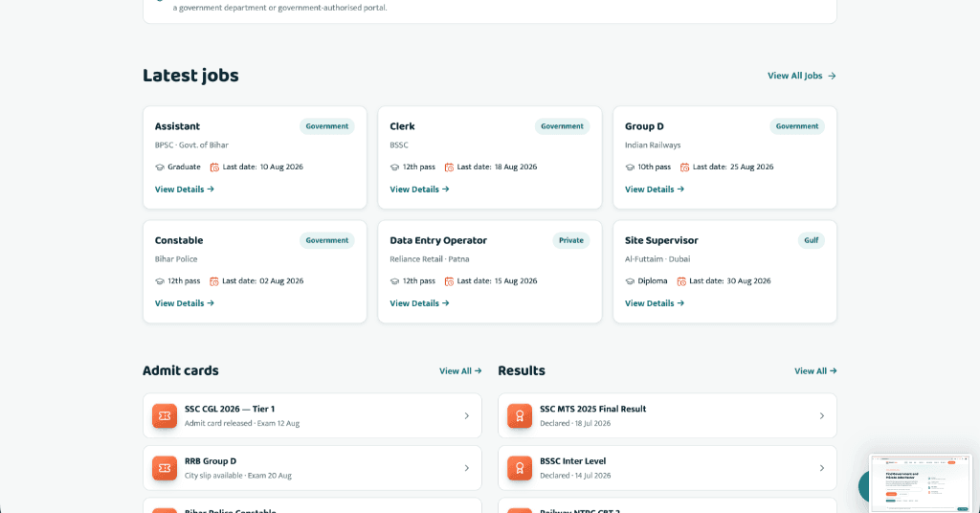The width and height of the screenshot is (980, 513).
Task: Click calendar icon on Group D card
Action: (684, 167)
